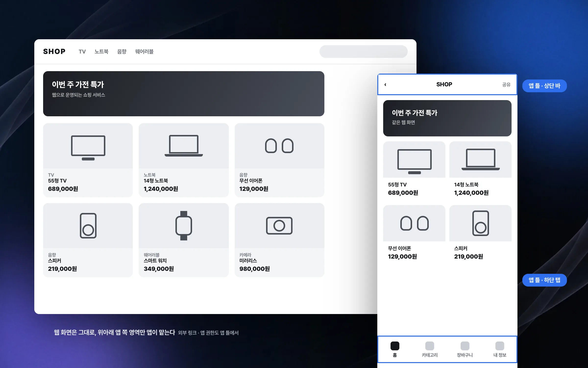The height and width of the screenshot is (368, 588).
Task: Tap the SHOP title in mobile top bar
Action: [444, 84]
